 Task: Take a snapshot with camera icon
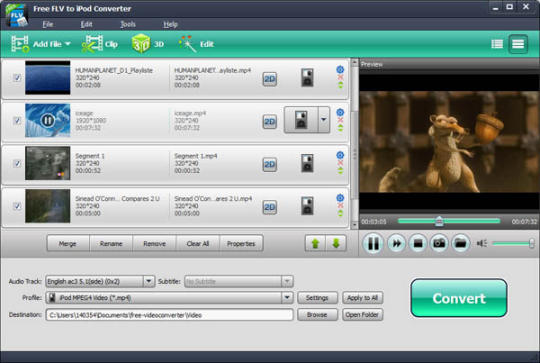439,243
